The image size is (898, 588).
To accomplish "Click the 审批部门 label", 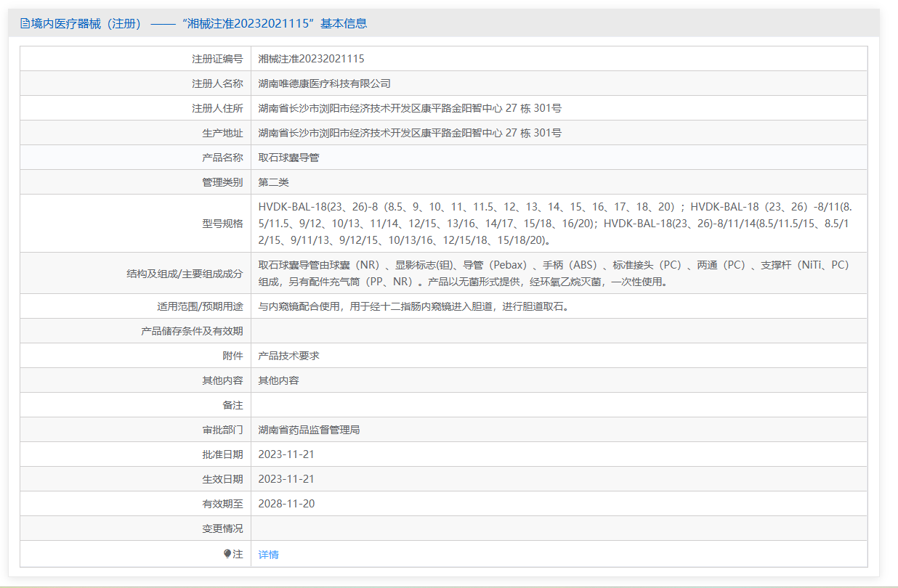I will 222,430.
